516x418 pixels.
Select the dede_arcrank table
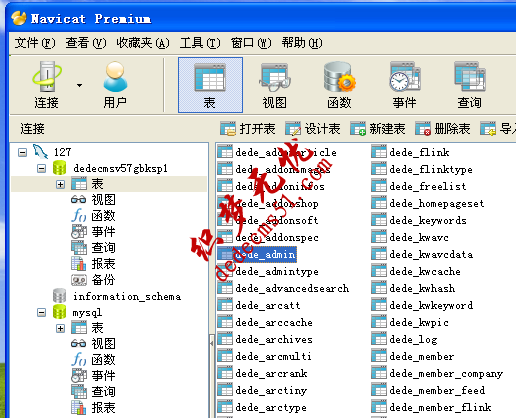(x=262, y=374)
